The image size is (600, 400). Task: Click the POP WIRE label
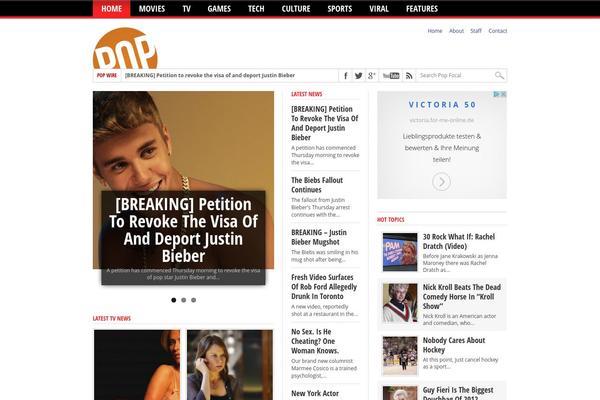(107, 75)
